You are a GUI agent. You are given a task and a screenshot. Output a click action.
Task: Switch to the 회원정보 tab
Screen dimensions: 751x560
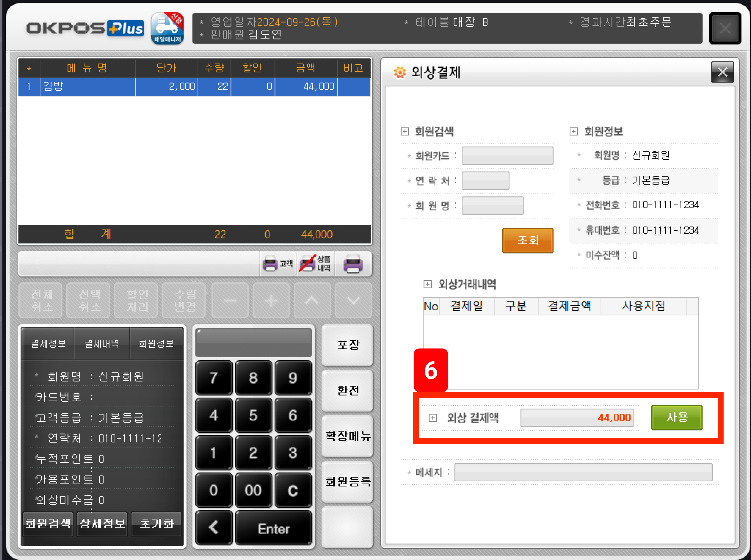click(x=156, y=343)
